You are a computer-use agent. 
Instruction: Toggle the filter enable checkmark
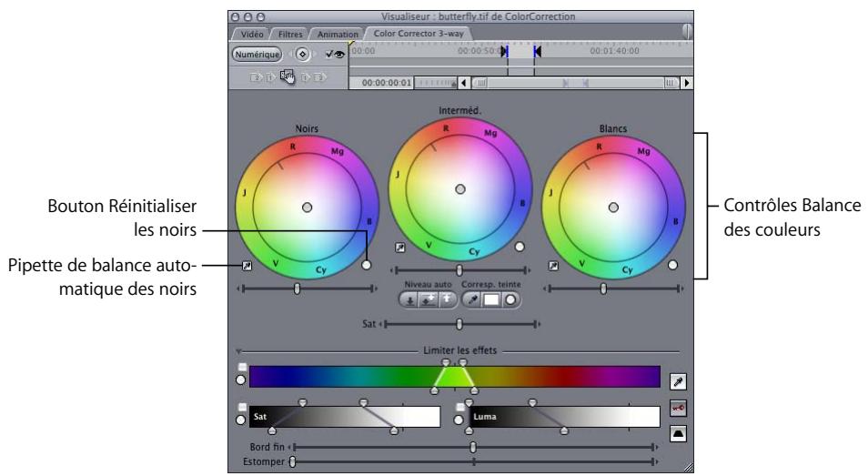(x=328, y=55)
